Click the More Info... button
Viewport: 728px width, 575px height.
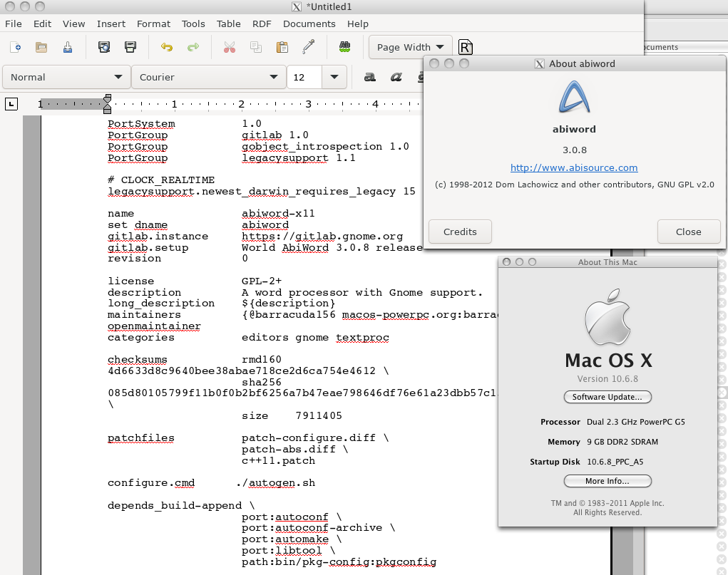pos(607,481)
